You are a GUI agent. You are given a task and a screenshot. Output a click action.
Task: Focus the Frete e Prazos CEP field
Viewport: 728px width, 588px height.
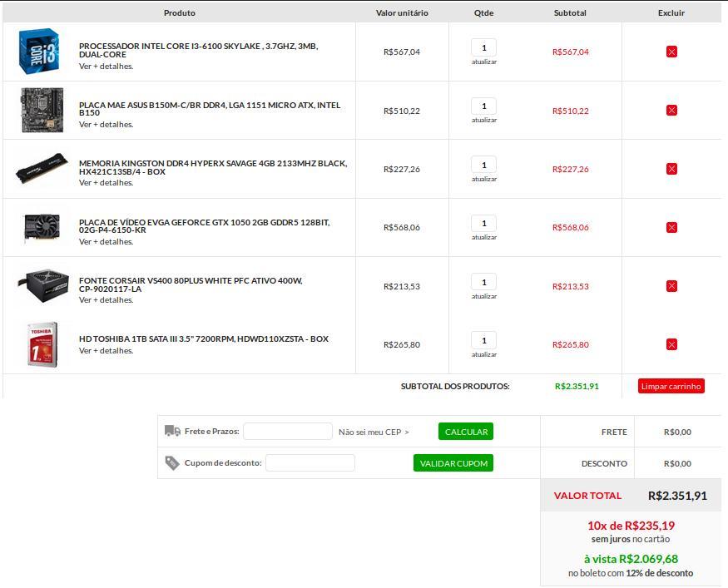288,431
